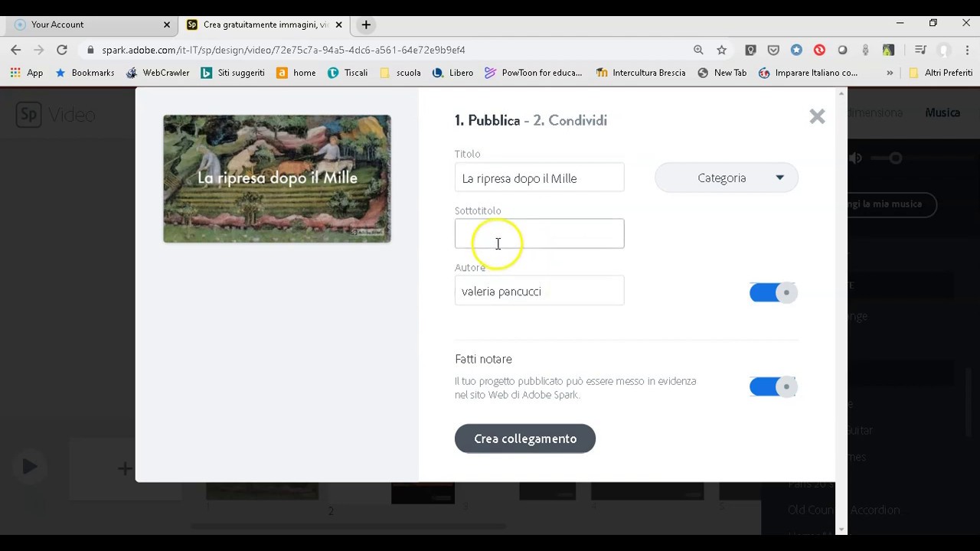
Task: Click the address bar URL
Action: pos(283,50)
